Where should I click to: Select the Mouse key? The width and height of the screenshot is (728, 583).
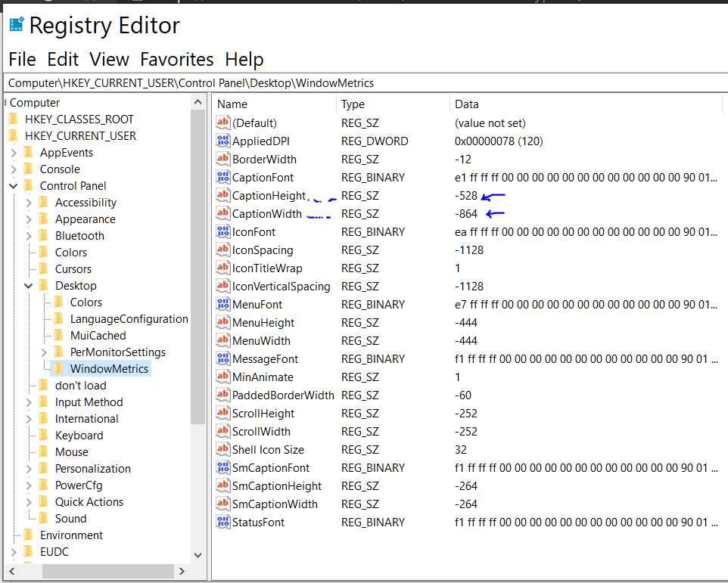[71, 452]
